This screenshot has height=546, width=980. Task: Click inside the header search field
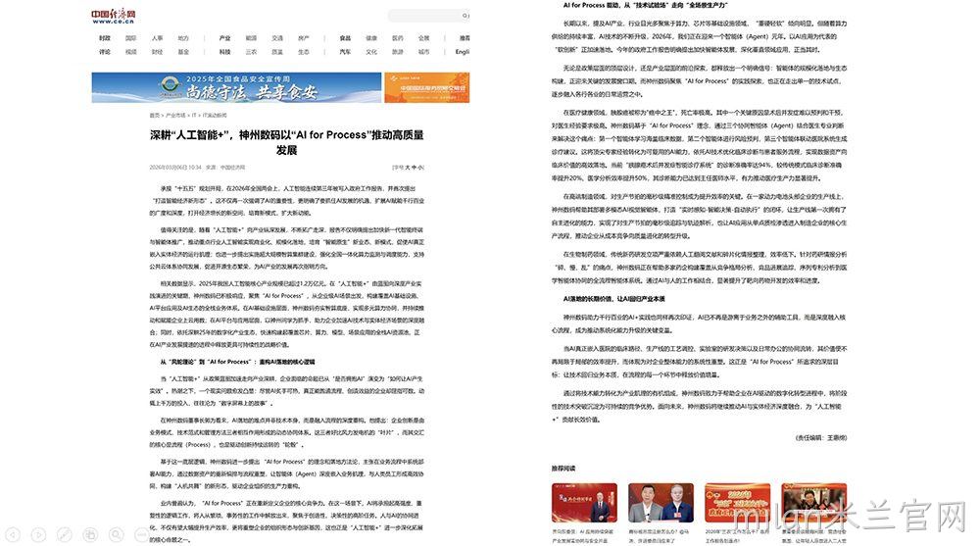[425, 15]
